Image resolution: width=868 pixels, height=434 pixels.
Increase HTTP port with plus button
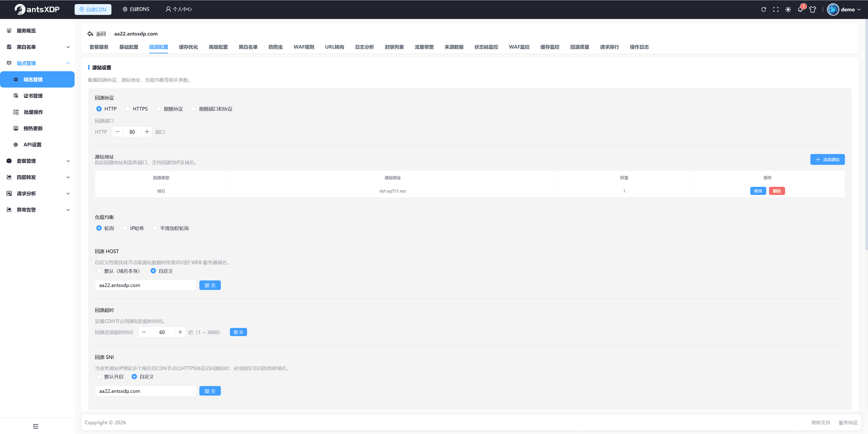tap(147, 132)
